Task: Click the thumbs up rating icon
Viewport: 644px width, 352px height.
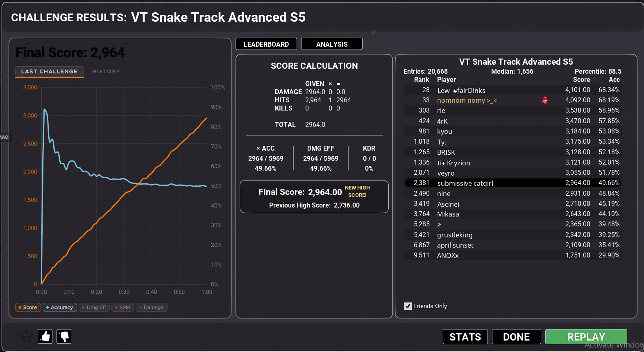Action: tap(45, 336)
